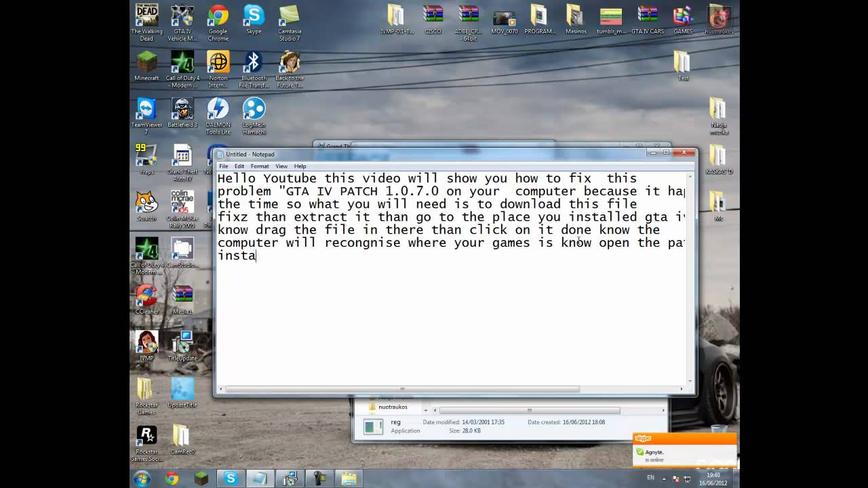
Task: Select the CISCO archive desktop icon
Action: point(433,19)
